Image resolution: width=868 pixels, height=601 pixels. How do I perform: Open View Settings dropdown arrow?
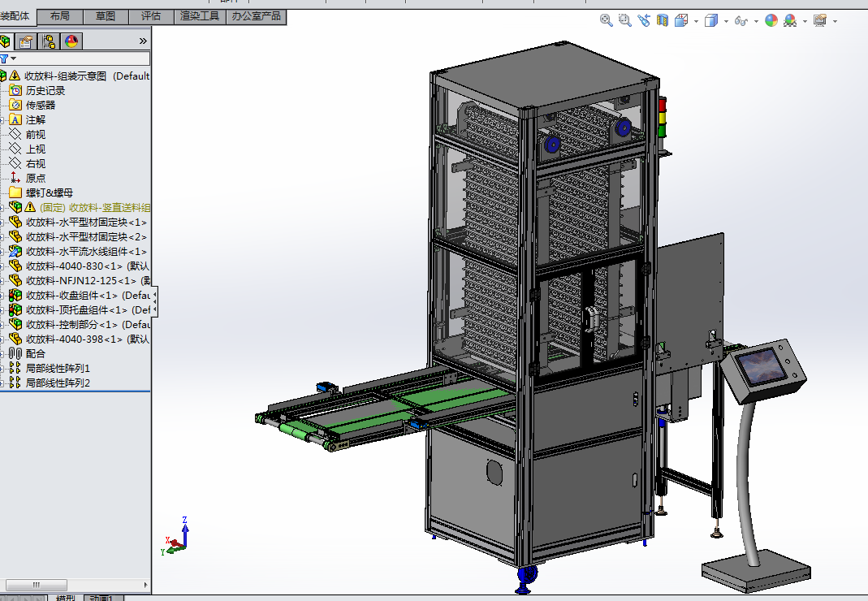click(x=834, y=22)
